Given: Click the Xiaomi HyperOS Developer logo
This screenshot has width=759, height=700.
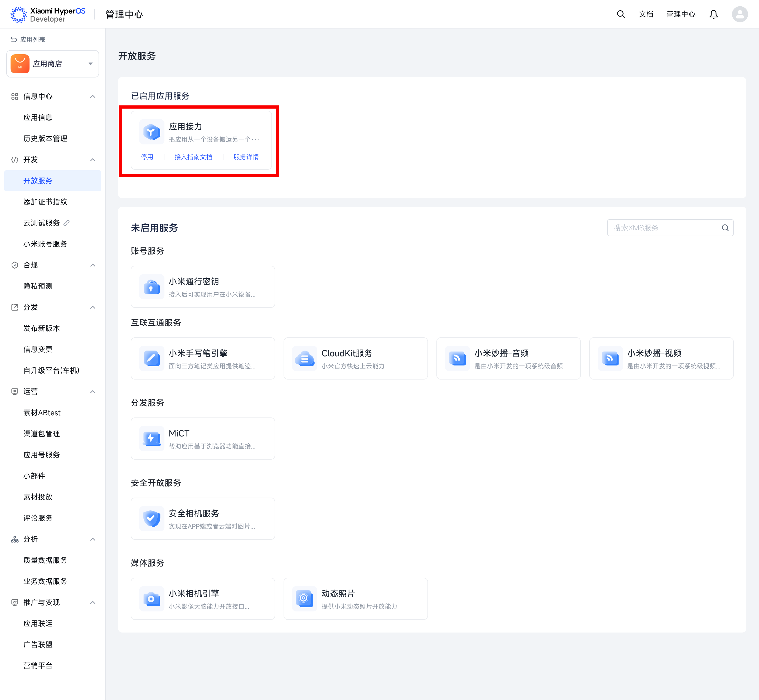Looking at the screenshot, I should (x=48, y=14).
